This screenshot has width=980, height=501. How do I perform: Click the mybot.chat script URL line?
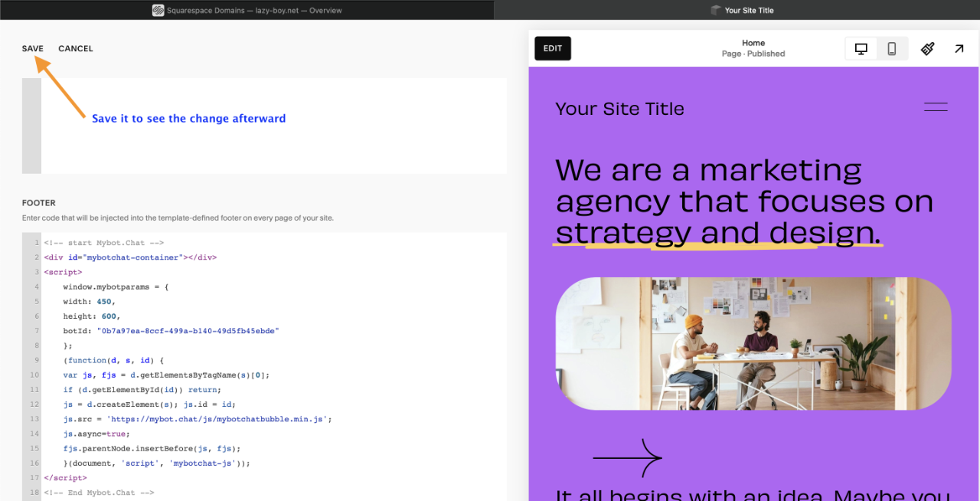[219, 419]
